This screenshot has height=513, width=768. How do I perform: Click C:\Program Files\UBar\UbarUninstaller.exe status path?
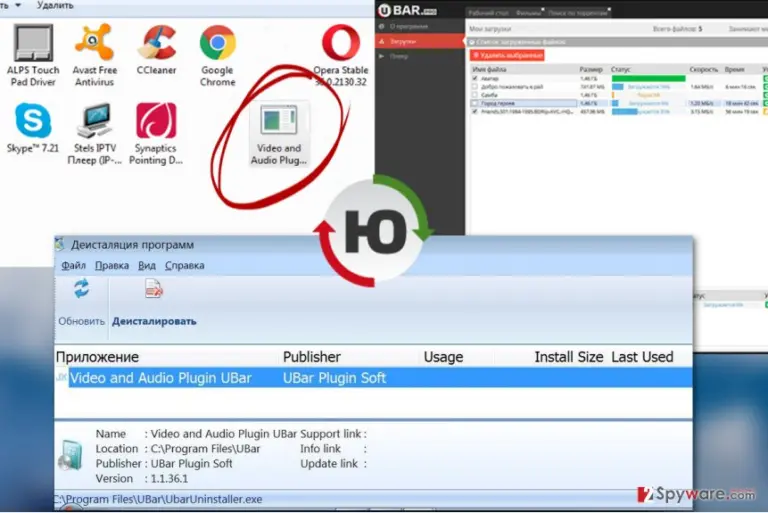coord(158,499)
